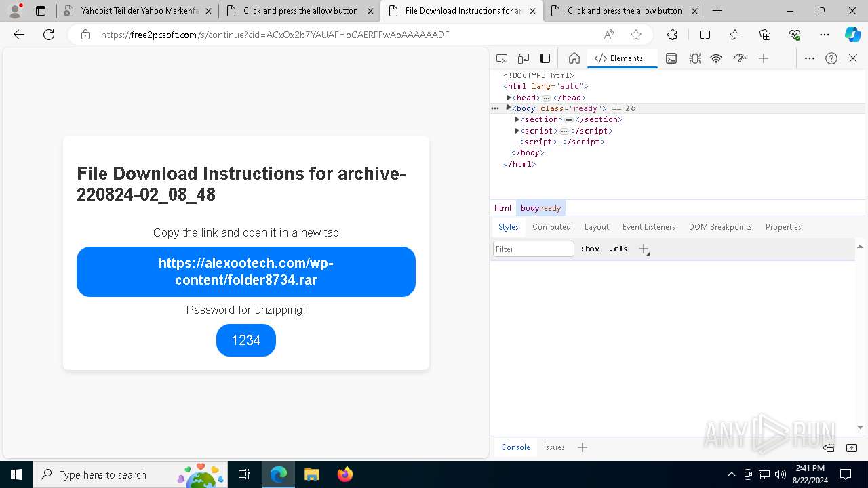Screen dimensions: 868x488
Task: Click the taskbar search box
Action: click(129, 474)
